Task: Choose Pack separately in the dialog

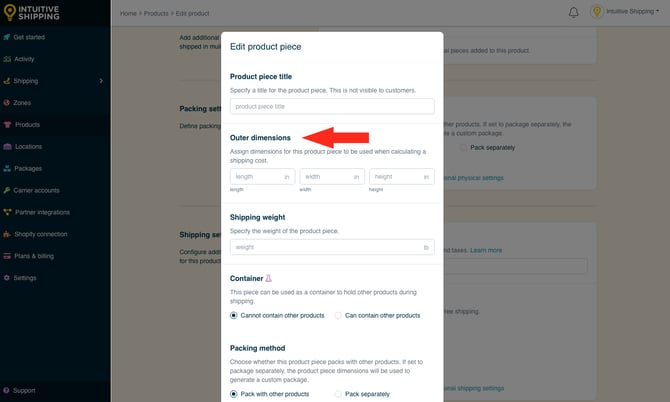Action: pos(338,394)
